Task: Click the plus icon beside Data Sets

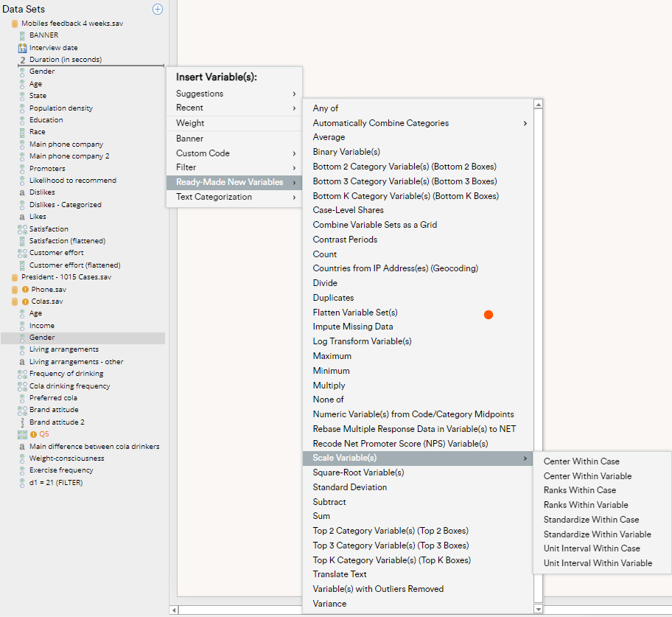Action: [158, 9]
